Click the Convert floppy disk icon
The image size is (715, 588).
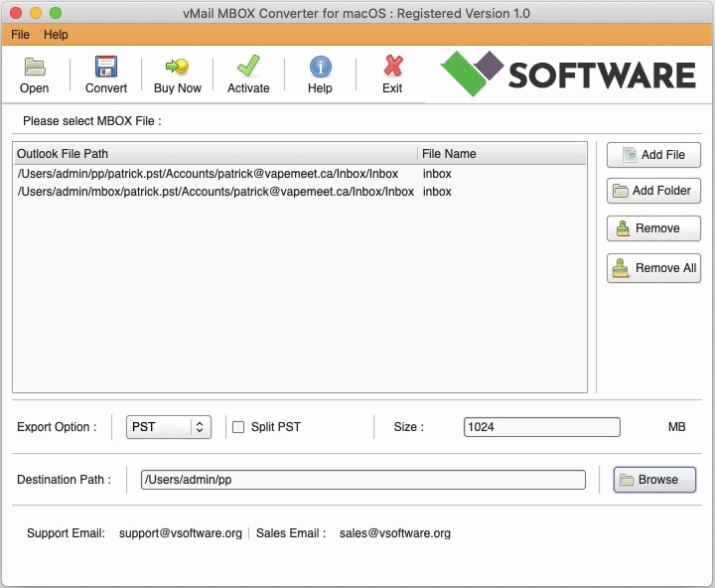tap(105, 68)
